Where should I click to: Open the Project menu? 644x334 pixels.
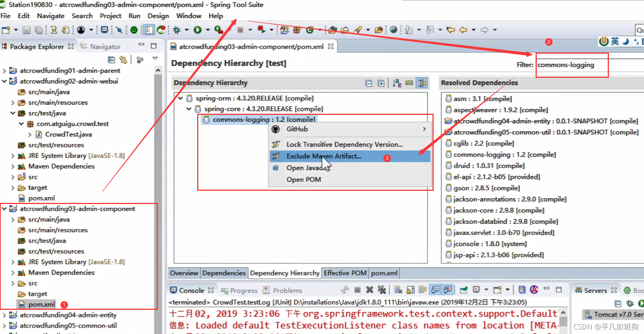pos(110,16)
